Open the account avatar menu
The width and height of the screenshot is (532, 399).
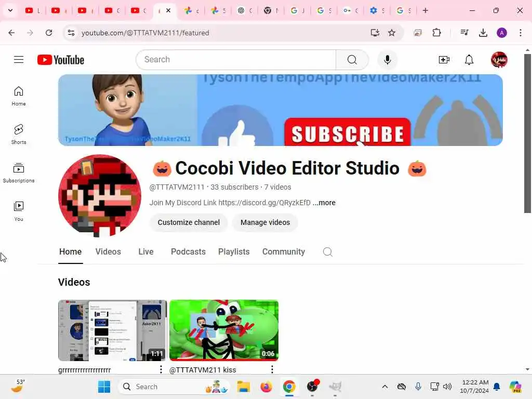pyautogui.click(x=499, y=60)
